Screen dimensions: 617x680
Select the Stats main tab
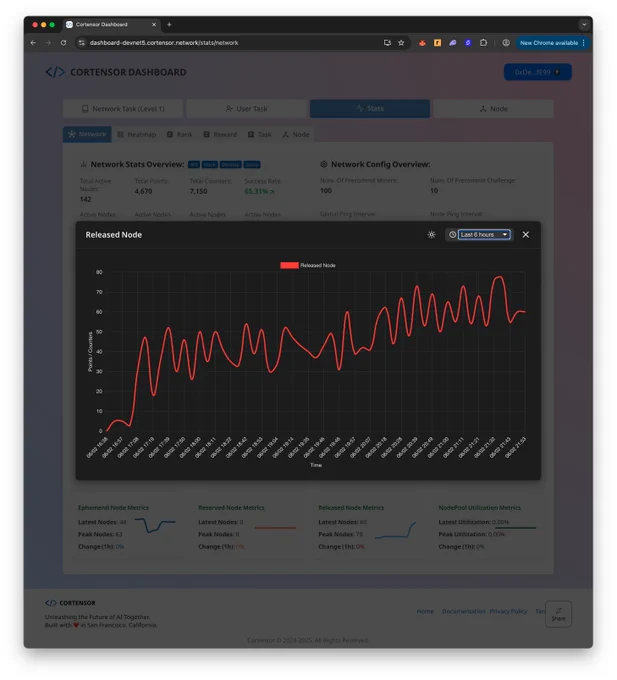pos(370,109)
